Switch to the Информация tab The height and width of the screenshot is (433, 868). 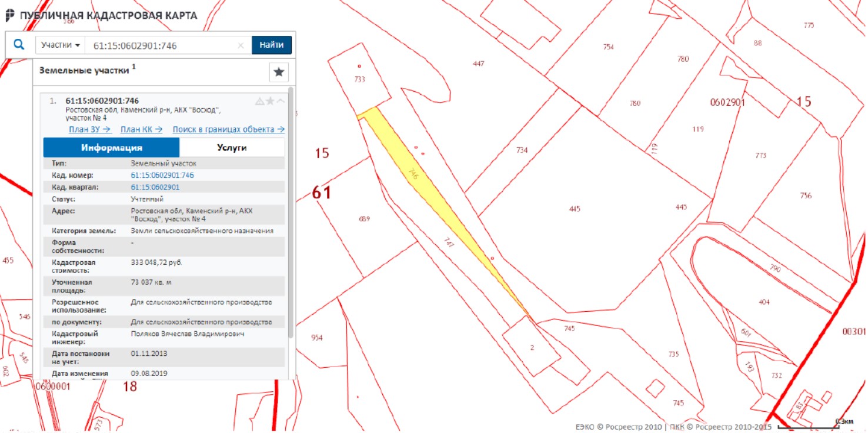pos(112,148)
